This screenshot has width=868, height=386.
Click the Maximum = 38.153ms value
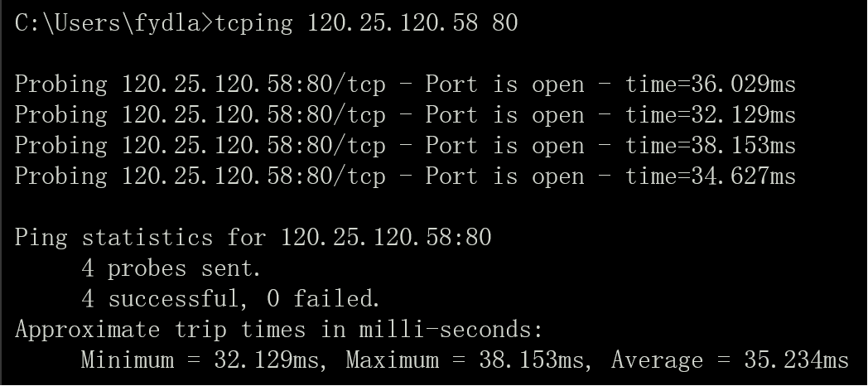[x=465, y=360]
